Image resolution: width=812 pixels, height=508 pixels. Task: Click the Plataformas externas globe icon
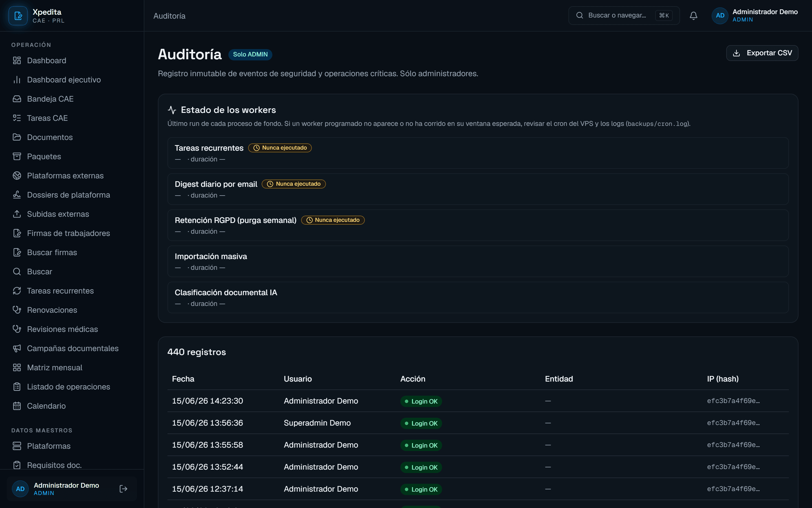[17, 175]
